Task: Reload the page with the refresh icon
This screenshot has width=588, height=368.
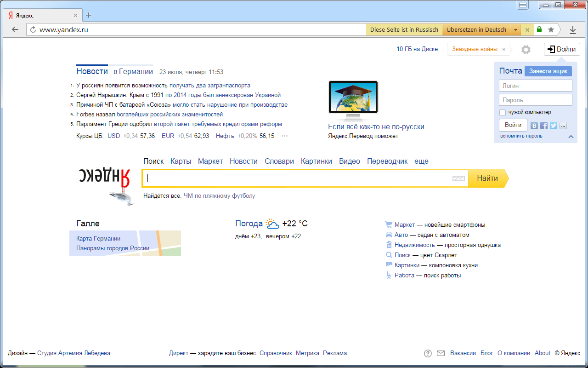Action: (x=33, y=30)
